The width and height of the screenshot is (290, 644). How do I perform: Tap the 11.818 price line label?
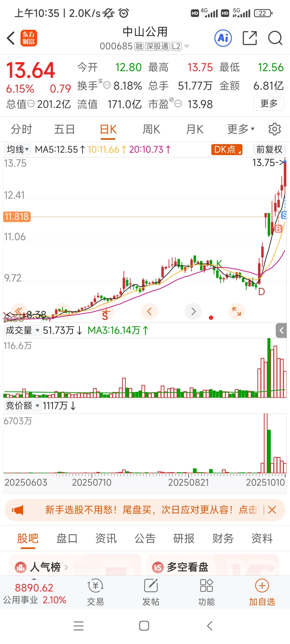[17, 217]
